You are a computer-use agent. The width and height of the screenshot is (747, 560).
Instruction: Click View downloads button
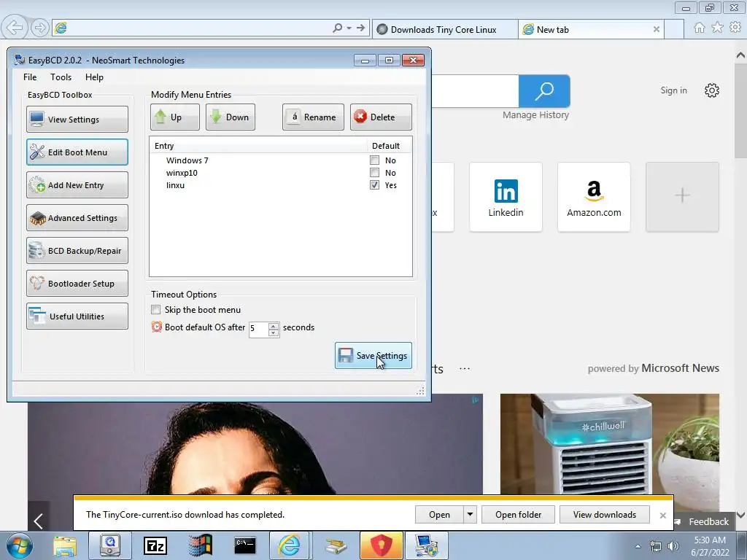coord(605,514)
